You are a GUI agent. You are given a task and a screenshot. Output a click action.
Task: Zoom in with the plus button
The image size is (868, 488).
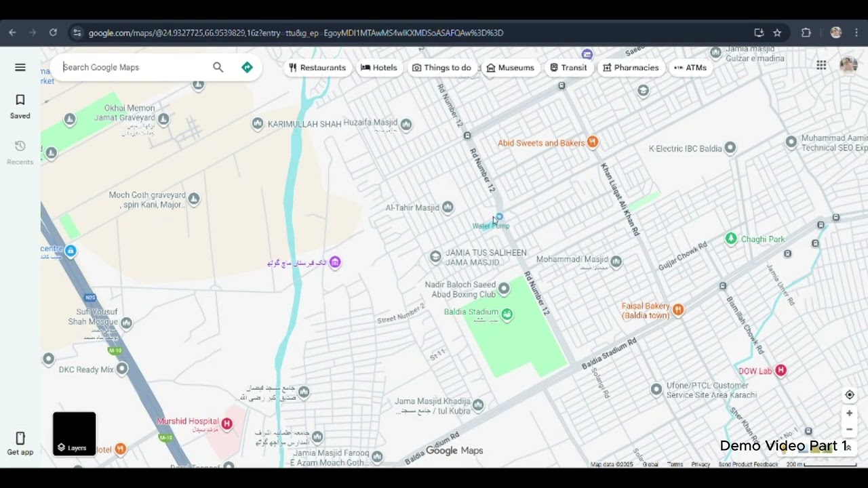pyautogui.click(x=849, y=413)
